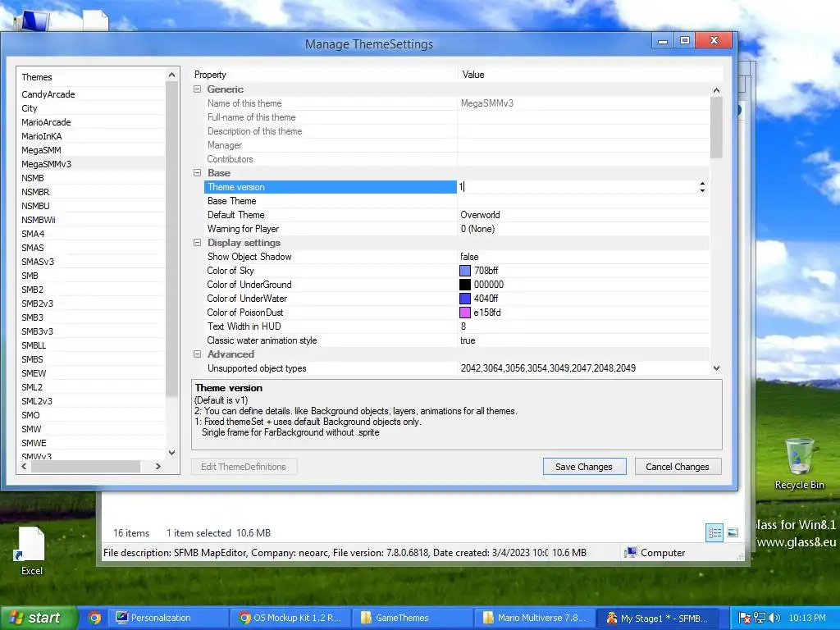Select the Base Theme property row

pos(331,201)
